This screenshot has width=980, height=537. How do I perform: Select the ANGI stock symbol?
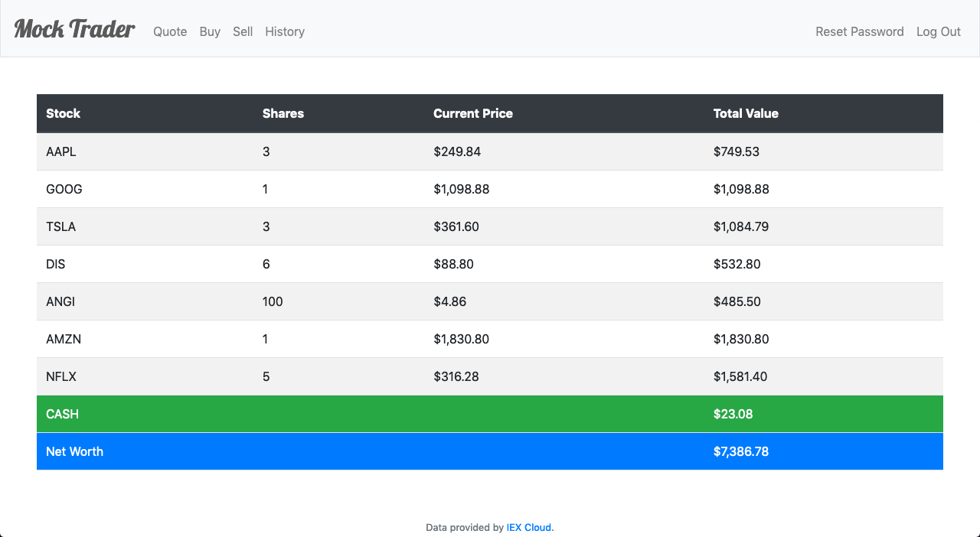(x=60, y=301)
